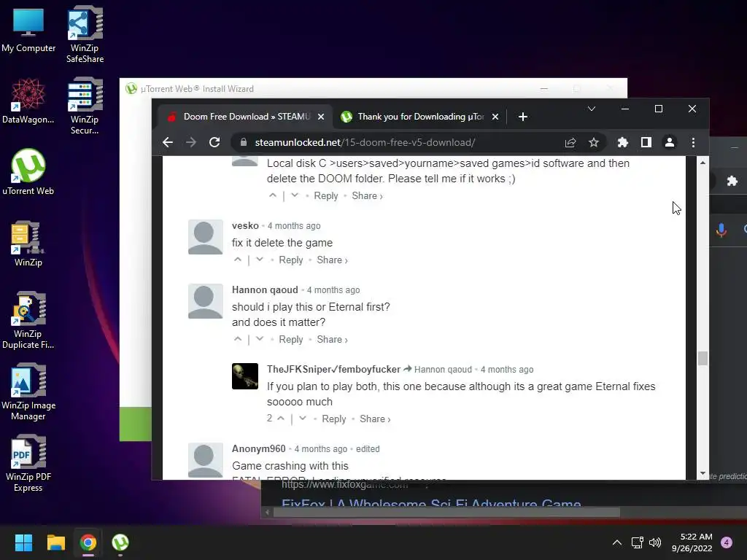The height and width of the screenshot is (560, 747).
Task: Open Chrome profile avatar
Action: tap(670, 142)
